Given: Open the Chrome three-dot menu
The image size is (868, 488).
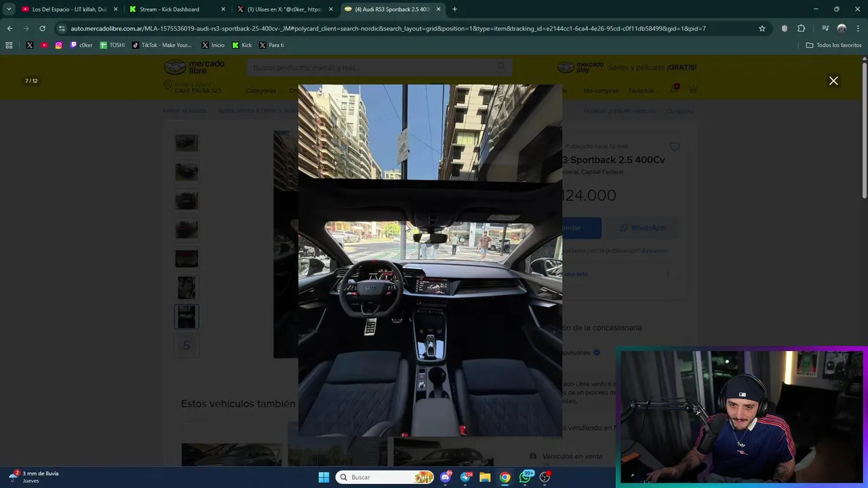Looking at the screenshot, I should click(857, 28).
